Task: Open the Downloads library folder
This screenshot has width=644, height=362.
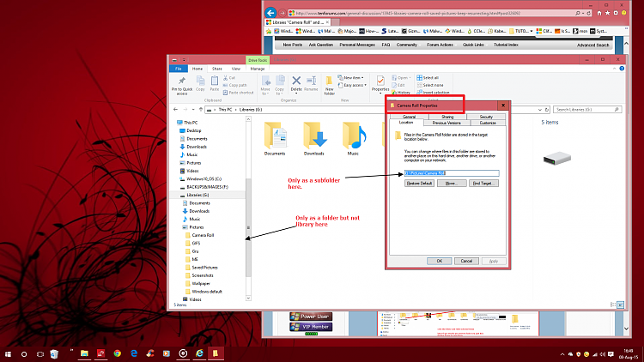Action: pos(314,137)
